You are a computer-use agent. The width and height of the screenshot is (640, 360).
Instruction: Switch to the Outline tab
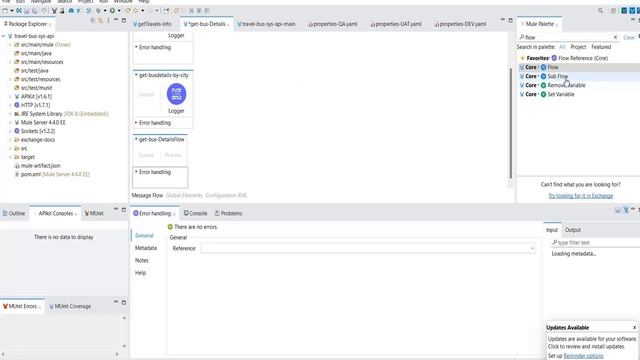coord(14,213)
